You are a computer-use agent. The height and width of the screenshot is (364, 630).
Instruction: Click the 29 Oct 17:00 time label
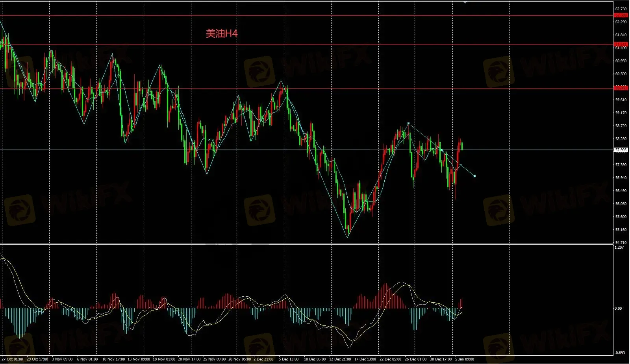click(x=37, y=359)
